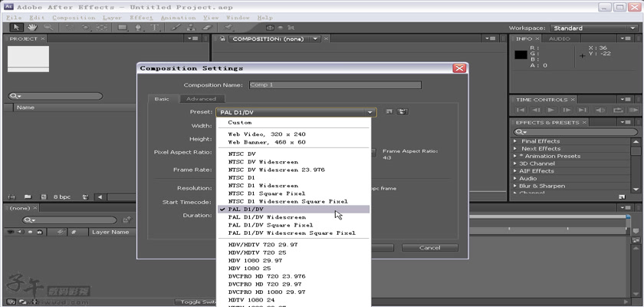Image resolution: width=644 pixels, height=307 pixels.
Task: Click 8 bpc color depth button
Action: (64, 196)
